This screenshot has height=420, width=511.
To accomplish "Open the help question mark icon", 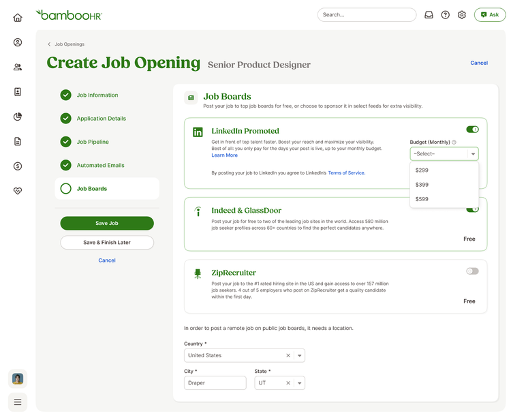I will [x=445, y=15].
